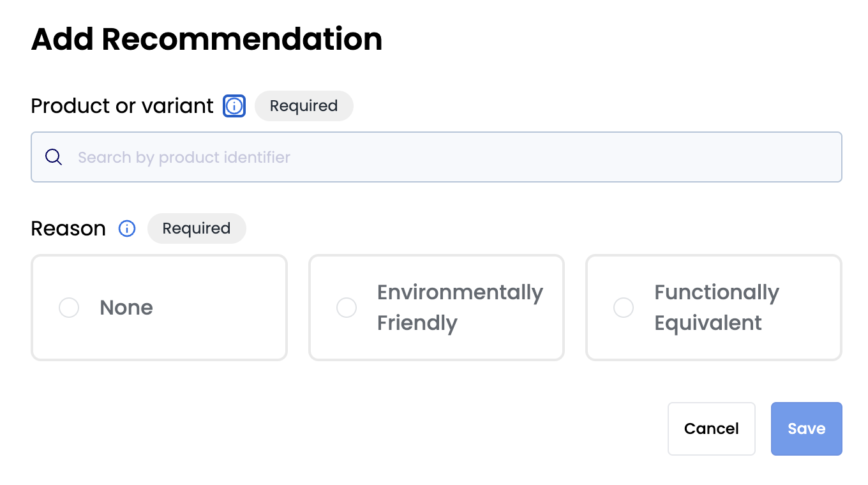Viewport: 868px width, 485px height.
Task: Click the Product or variant label
Action: (x=122, y=106)
